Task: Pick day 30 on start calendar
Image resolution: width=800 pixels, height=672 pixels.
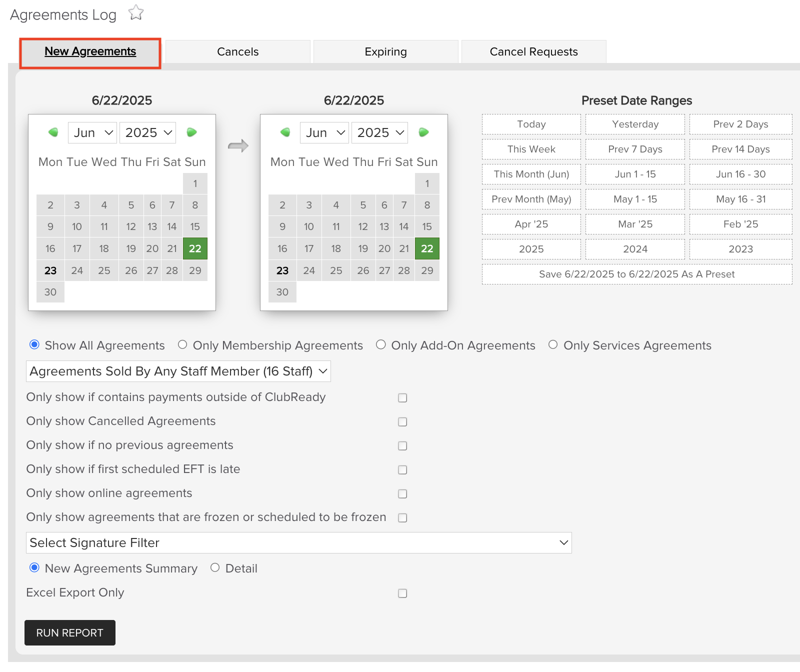Action: point(50,292)
